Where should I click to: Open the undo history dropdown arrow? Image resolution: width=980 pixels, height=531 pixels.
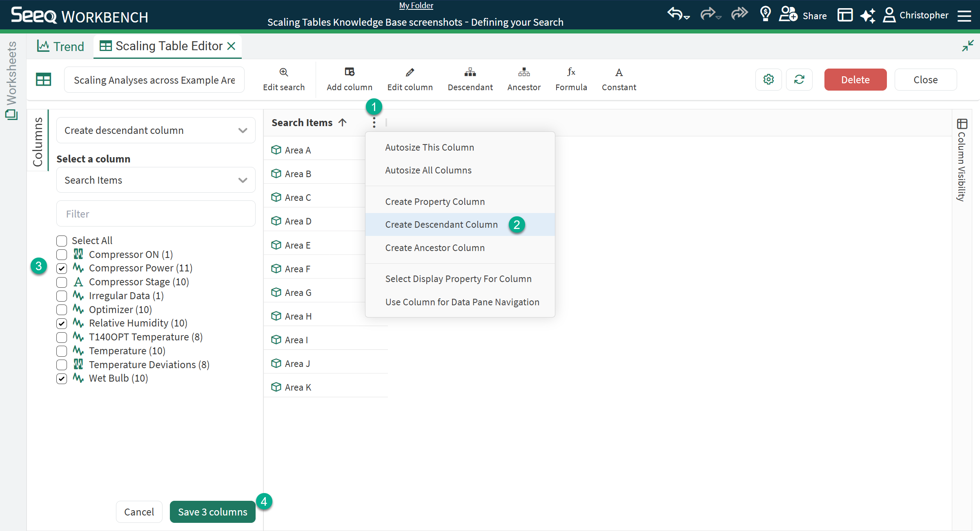pyautogui.click(x=687, y=18)
